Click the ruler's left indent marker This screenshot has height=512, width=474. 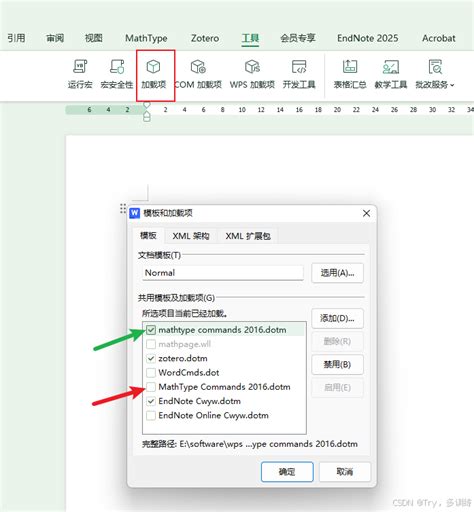coord(147,117)
